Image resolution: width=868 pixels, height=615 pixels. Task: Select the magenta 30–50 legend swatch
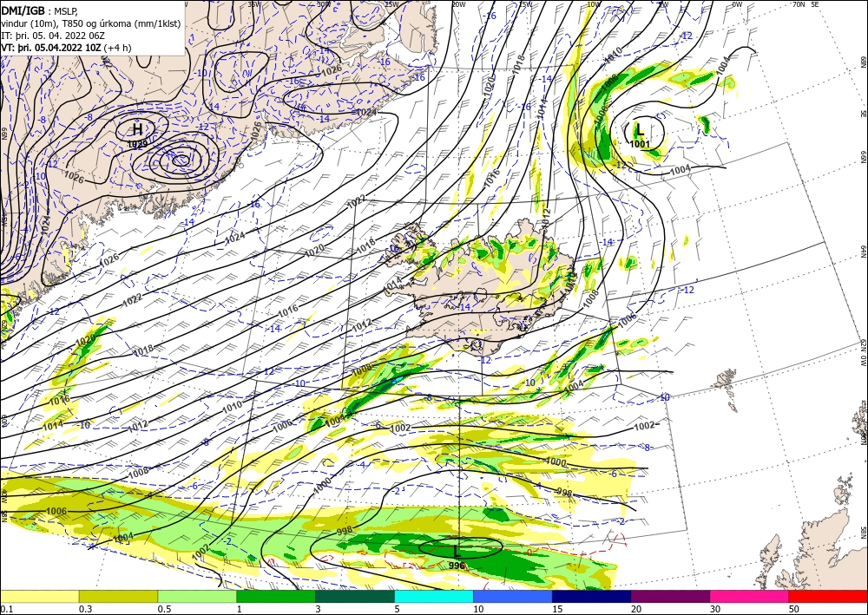point(750,596)
